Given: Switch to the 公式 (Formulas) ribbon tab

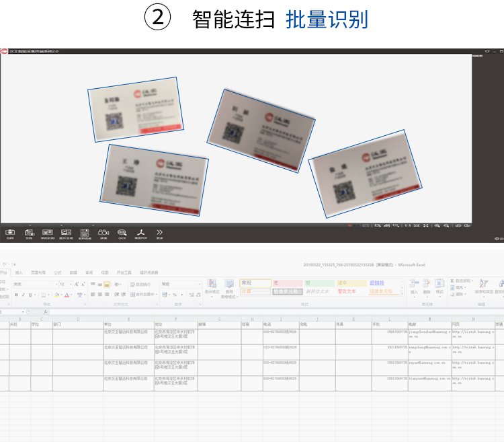Looking at the screenshot, I should tap(57, 272).
